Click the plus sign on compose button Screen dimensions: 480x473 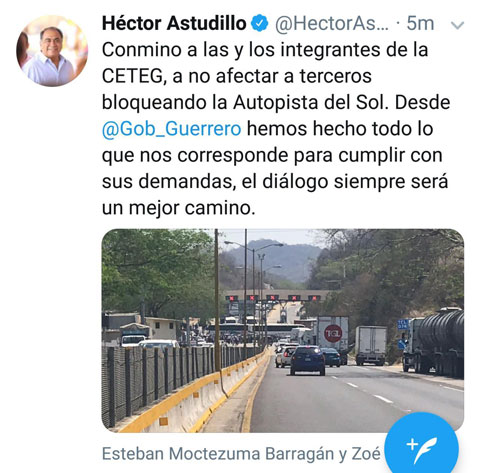[412, 444]
